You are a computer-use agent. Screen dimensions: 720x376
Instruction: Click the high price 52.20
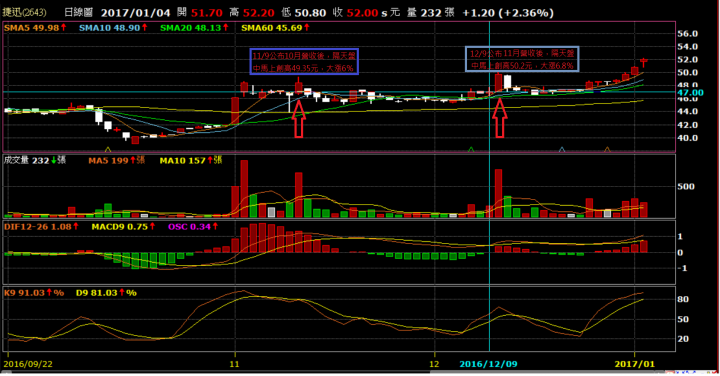[x=259, y=13]
